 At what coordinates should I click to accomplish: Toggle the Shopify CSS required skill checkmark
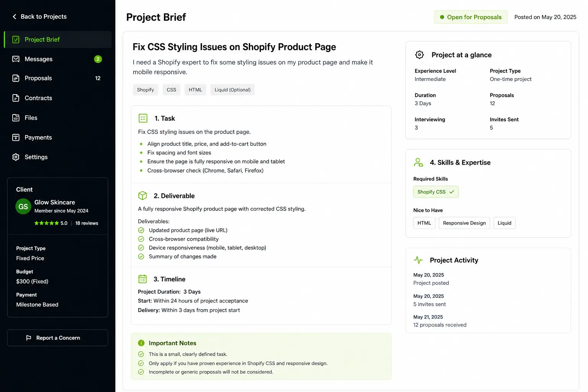coord(452,192)
